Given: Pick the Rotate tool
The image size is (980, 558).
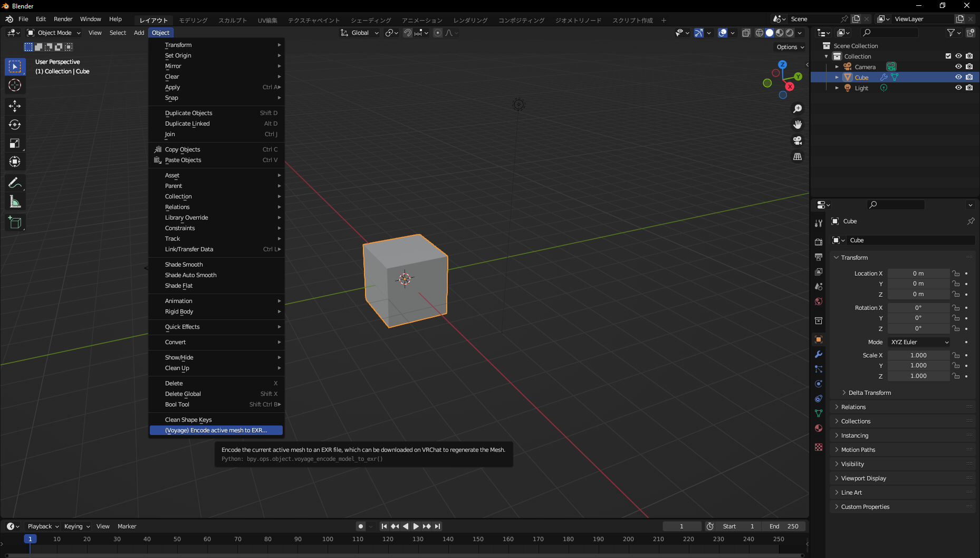Looking at the screenshot, I should (15, 125).
